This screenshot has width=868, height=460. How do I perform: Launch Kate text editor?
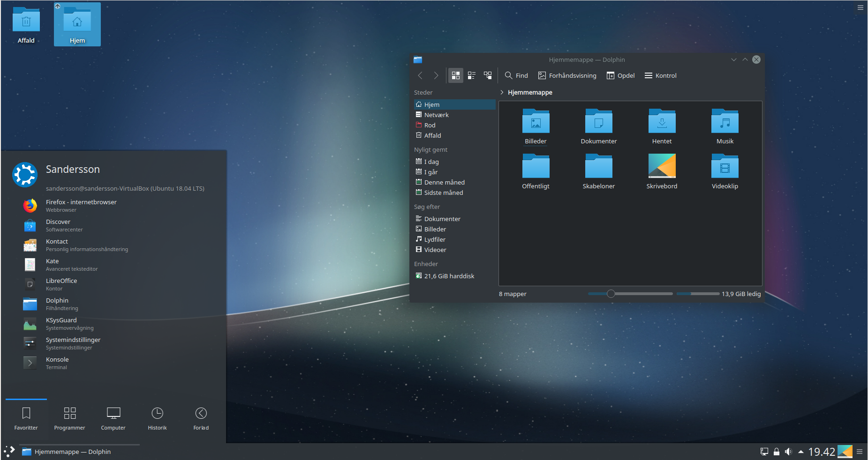(x=115, y=265)
